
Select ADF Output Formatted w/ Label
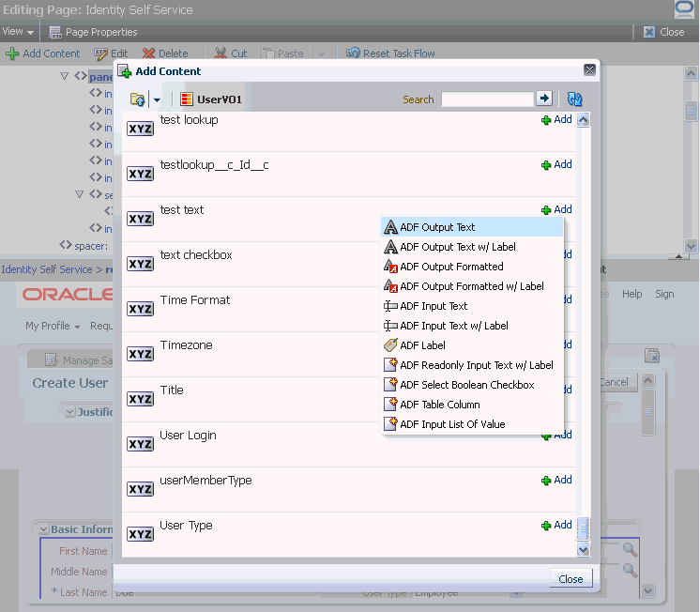pos(472,286)
